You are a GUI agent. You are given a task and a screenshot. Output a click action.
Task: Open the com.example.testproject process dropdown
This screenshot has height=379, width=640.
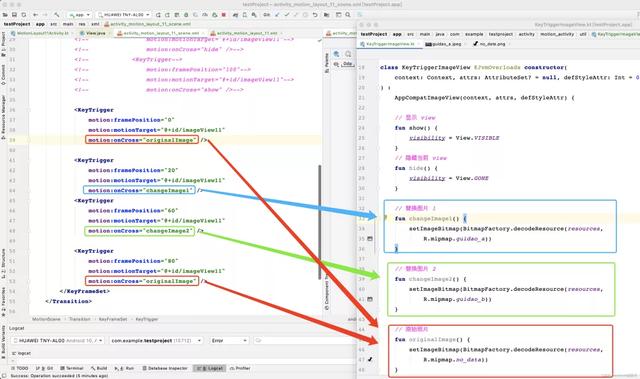(156, 340)
